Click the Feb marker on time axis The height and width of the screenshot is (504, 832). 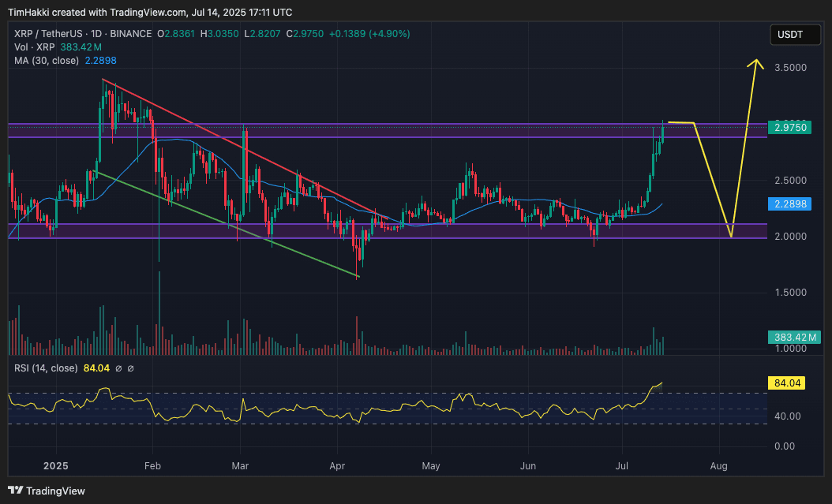(152, 466)
